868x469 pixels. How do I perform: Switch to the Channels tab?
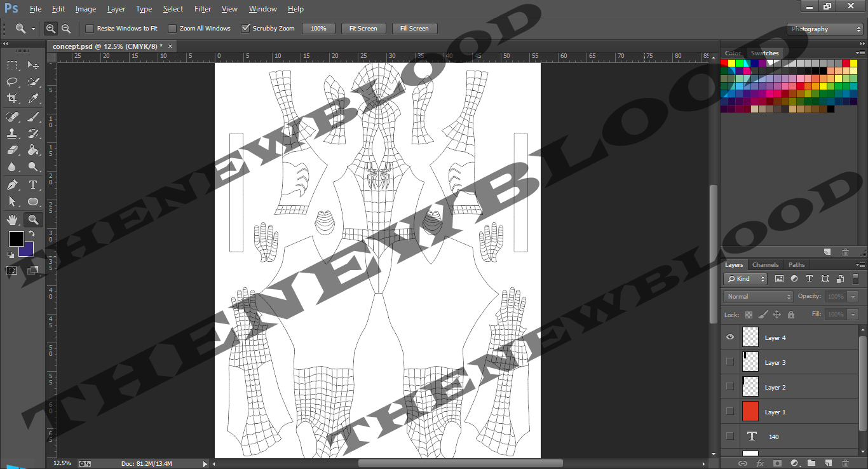coord(765,265)
